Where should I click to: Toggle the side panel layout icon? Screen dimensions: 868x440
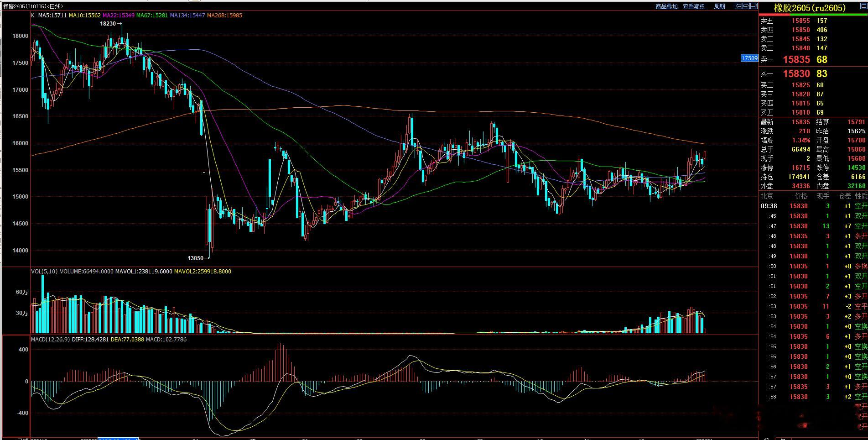click(x=754, y=6)
